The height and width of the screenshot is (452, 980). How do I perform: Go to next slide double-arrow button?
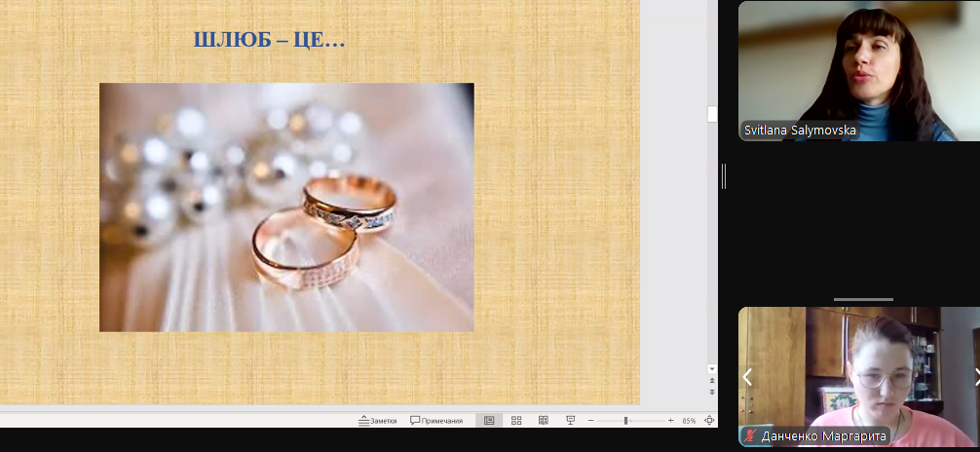click(712, 392)
